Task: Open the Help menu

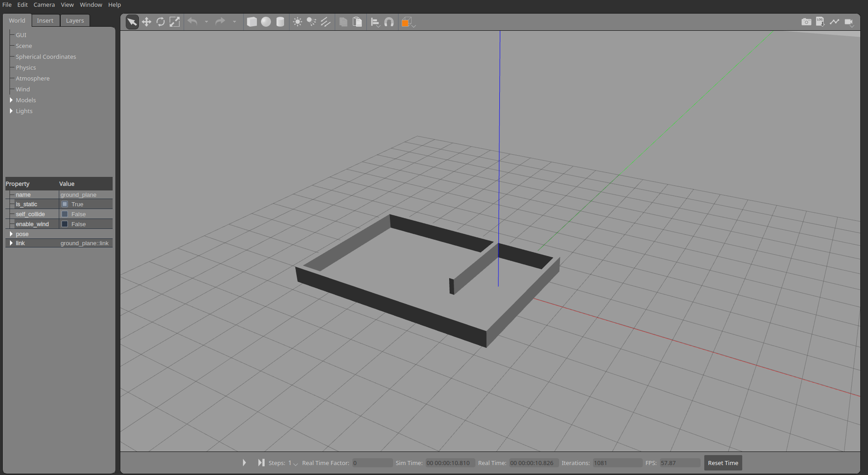Action: 114,5
